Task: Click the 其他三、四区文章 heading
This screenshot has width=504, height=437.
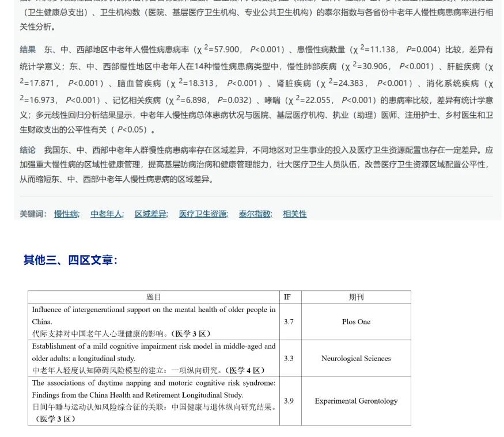Action: (70, 260)
